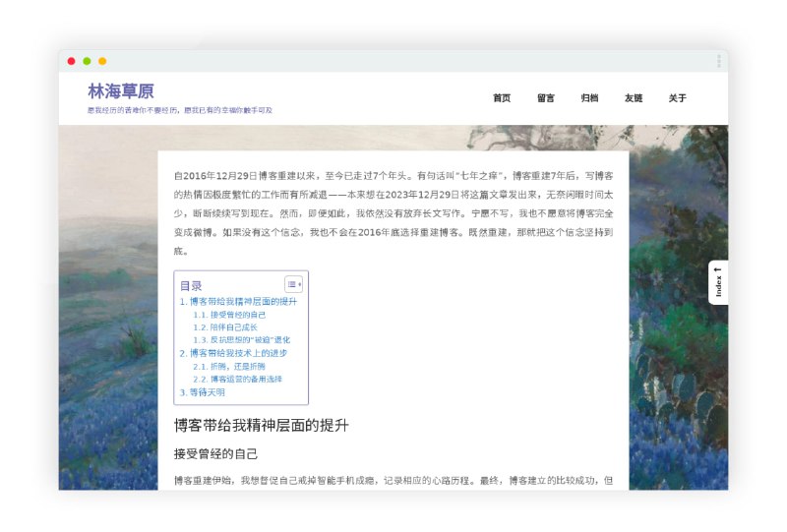The width and height of the screenshot is (787, 532).
Task: Jump to 2.2 博客运营的备用选择 entry
Action: click(x=237, y=379)
